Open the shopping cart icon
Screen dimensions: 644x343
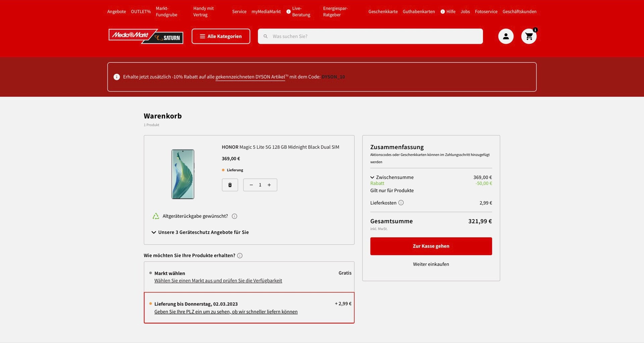point(529,36)
